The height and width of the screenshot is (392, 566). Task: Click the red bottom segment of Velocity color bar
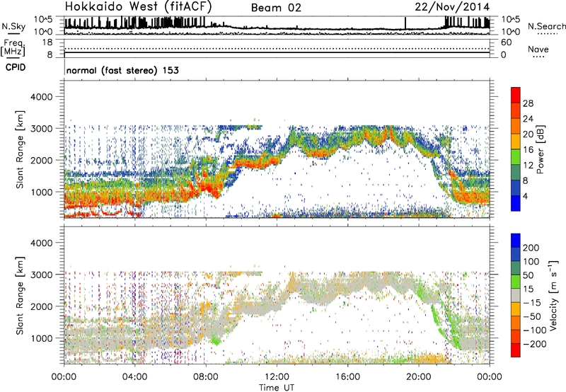click(x=516, y=350)
